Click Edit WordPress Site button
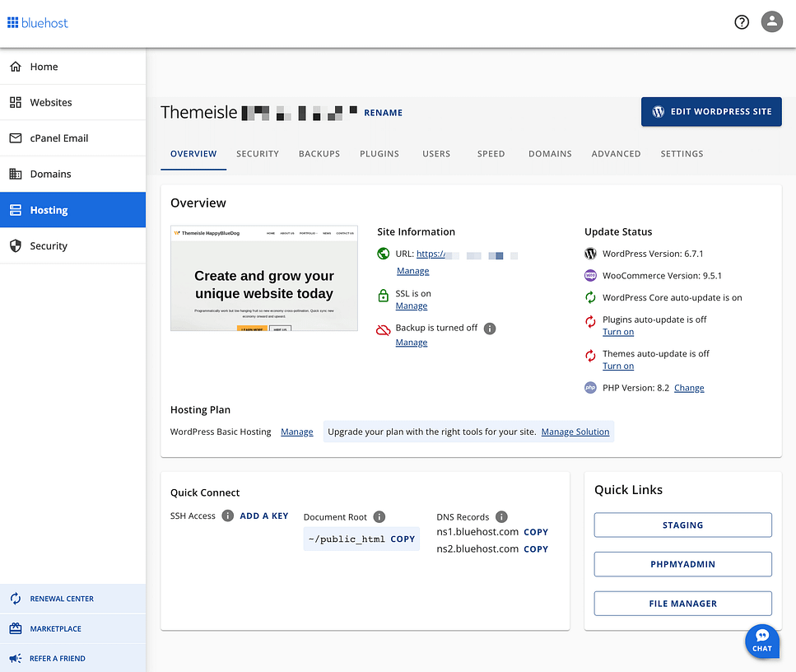The width and height of the screenshot is (796, 672). point(711,112)
